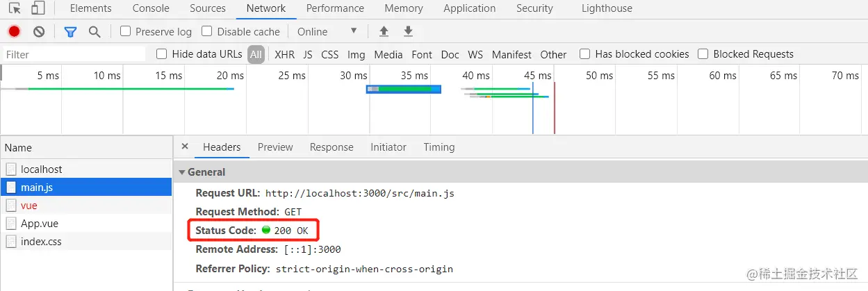Select the App.vue request row

40,224
